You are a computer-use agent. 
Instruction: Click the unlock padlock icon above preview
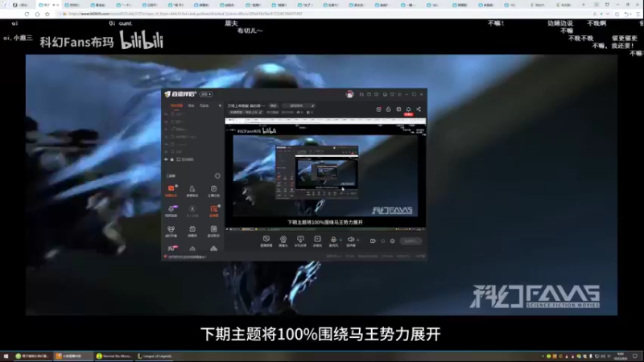(x=389, y=109)
